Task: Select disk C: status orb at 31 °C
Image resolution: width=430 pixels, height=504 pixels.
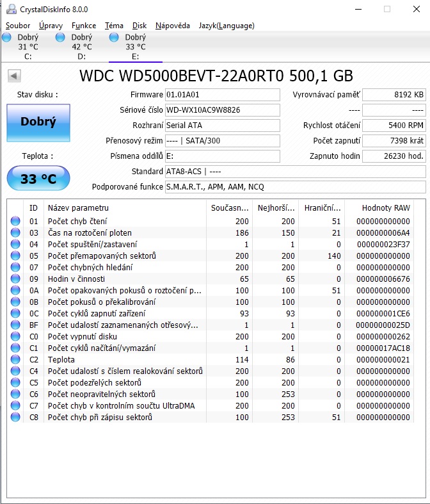Action: 6,37
